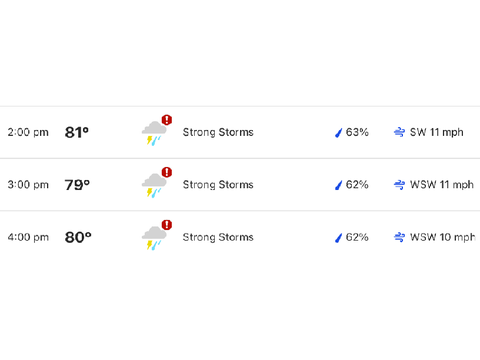Expand the 2:00 pm hourly forecast row
This screenshot has width=480, height=360.
(x=240, y=132)
